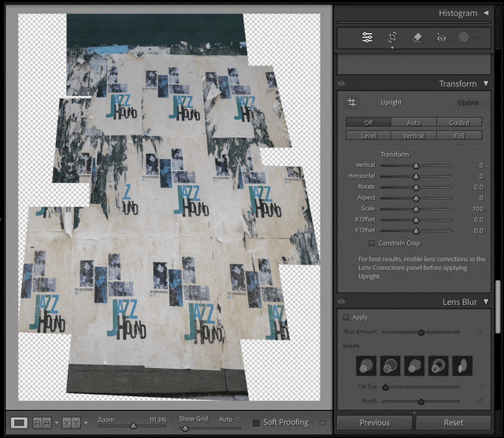Click the Aspect slider handle
Screen dimensions: 504x438
(416, 198)
